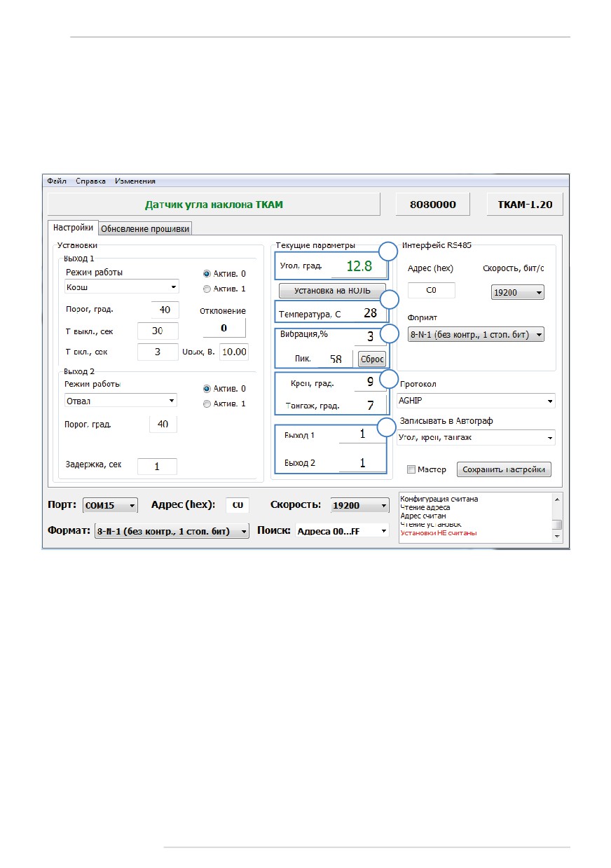This screenshot has width=611, height=868.
Task: Click the Температура, С value 28
Action: coord(369,312)
